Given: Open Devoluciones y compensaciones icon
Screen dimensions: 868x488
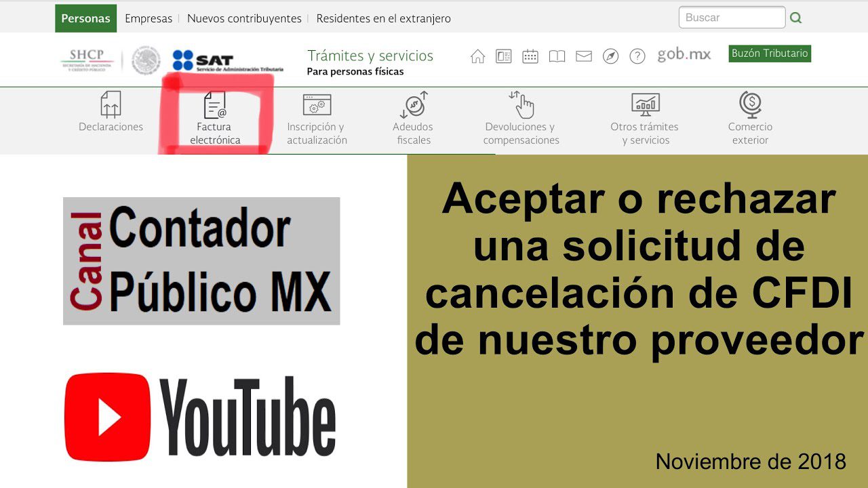Looking at the screenshot, I should (521, 105).
